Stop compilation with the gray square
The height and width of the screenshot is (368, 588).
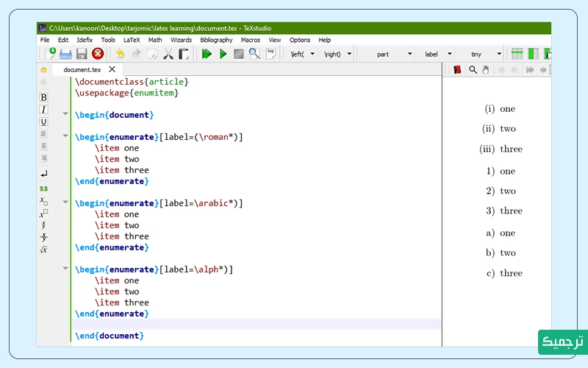(238, 54)
